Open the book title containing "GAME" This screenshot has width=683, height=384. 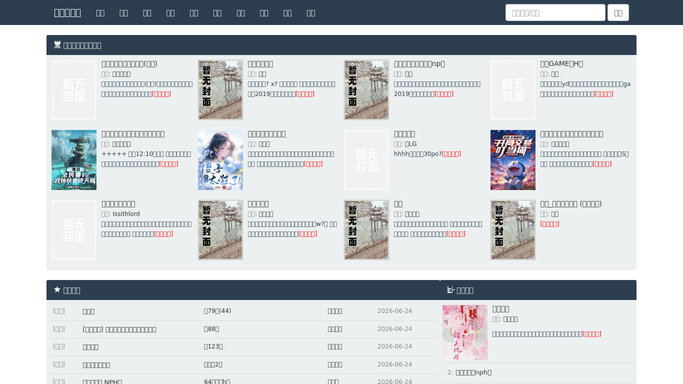[561, 64]
